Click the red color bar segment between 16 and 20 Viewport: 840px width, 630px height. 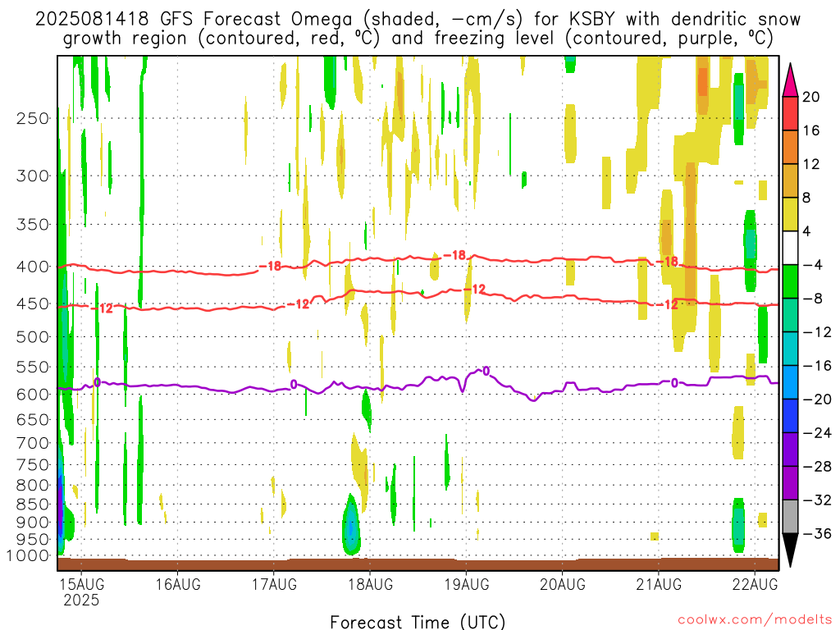[x=790, y=113]
